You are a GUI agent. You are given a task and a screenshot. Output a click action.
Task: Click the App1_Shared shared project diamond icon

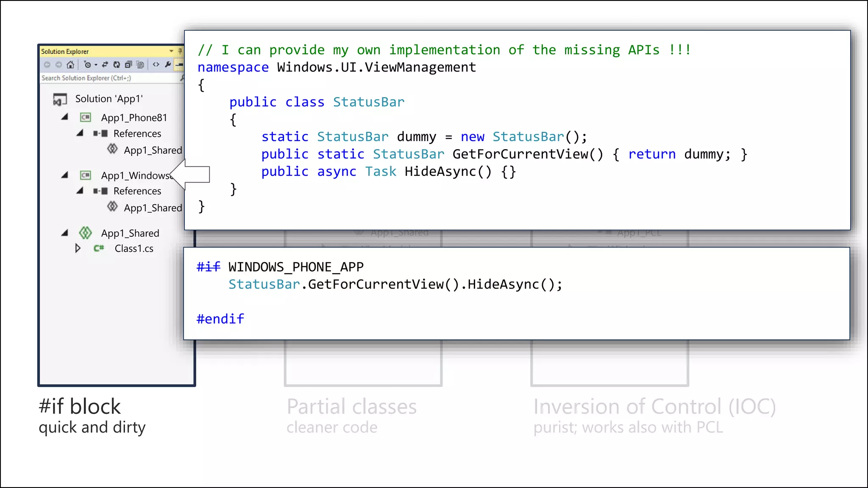coord(86,233)
